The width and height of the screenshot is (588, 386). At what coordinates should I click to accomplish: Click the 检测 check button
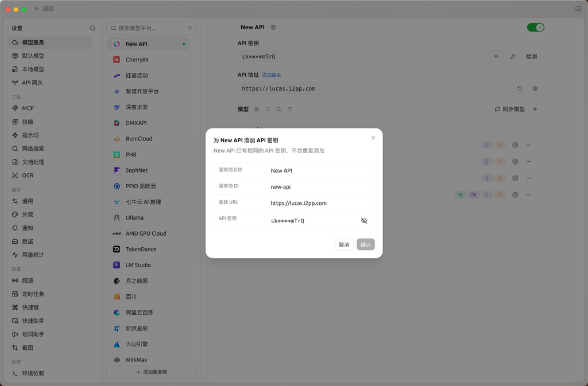[531, 57]
